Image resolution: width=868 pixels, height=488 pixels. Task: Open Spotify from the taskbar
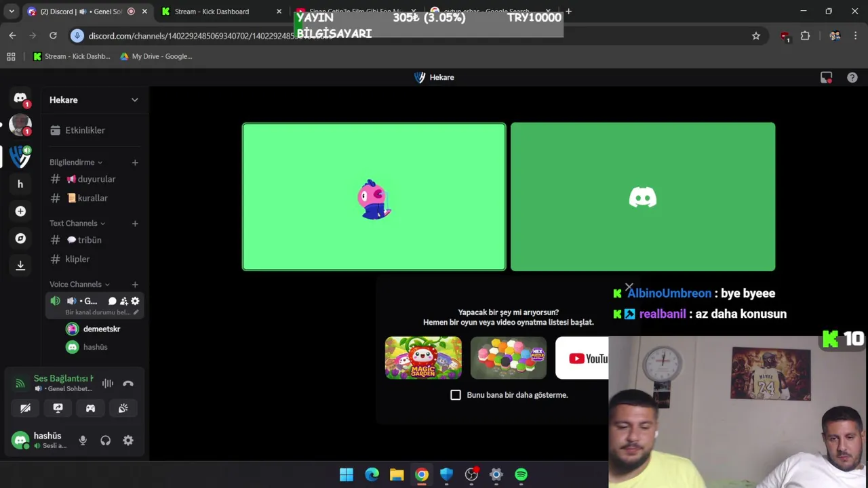pos(521,474)
